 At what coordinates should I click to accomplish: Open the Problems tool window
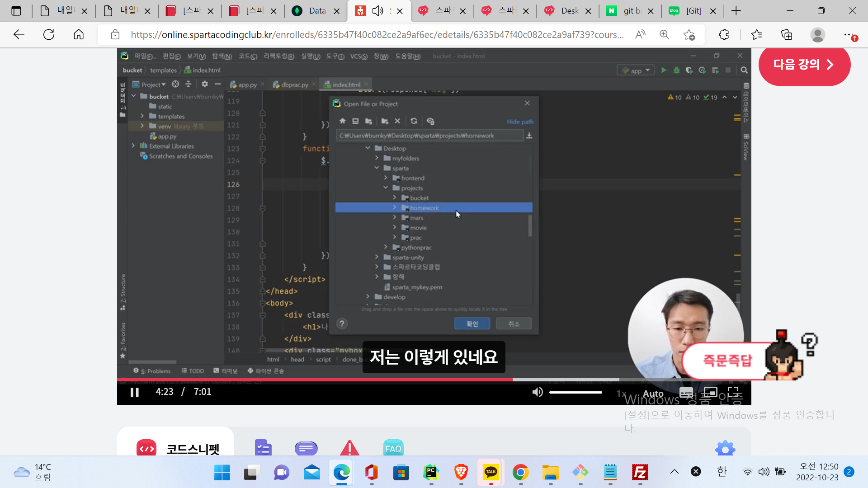152,371
